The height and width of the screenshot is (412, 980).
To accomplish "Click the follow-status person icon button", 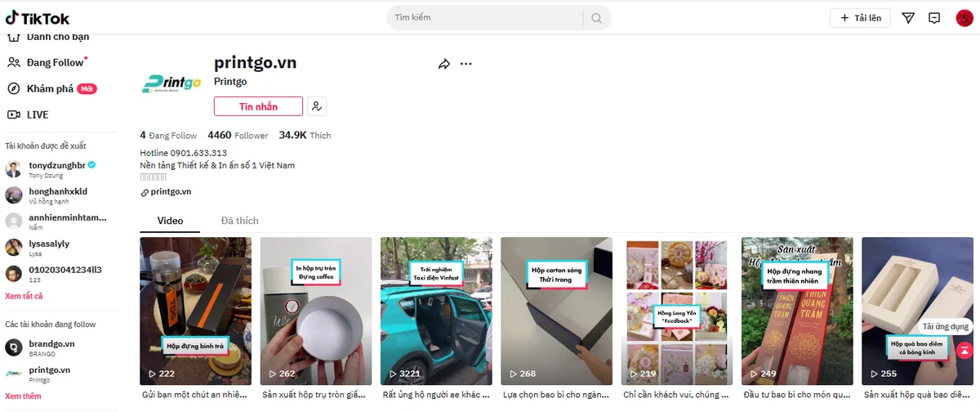I will [317, 106].
